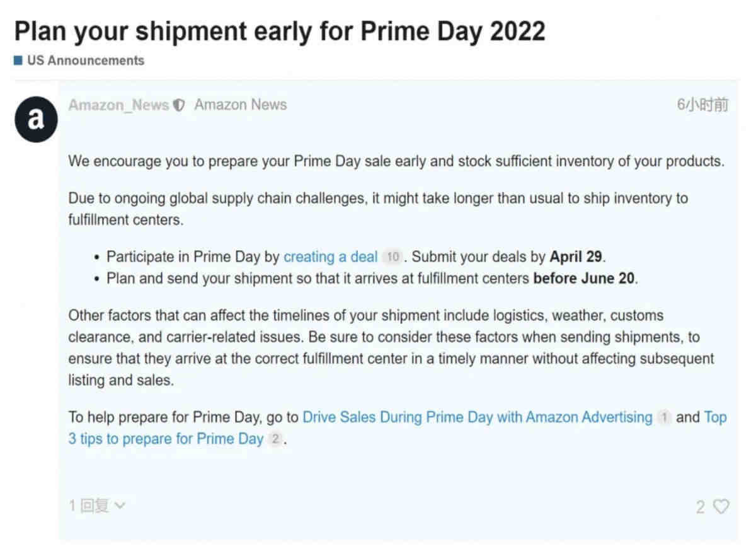This screenshot has width=756, height=554.
Task: Click the bold 'before June 20' text
Action: click(584, 278)
